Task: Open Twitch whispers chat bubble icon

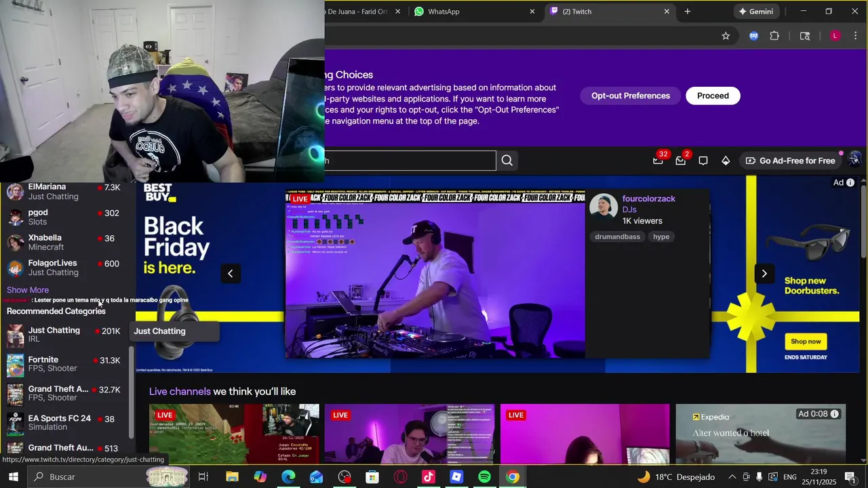Action: tap(703, 161)
